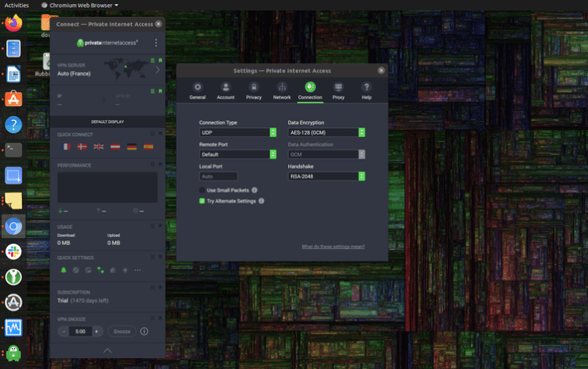
Task: Increase snooze time with plus button
Action: coord(97,331)
